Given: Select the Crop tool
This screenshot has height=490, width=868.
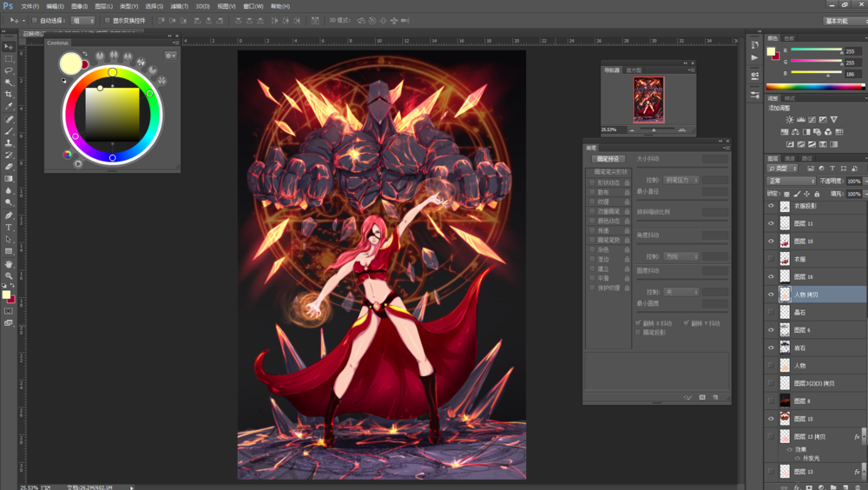Looking at the screenshot, I should (9, 95).
